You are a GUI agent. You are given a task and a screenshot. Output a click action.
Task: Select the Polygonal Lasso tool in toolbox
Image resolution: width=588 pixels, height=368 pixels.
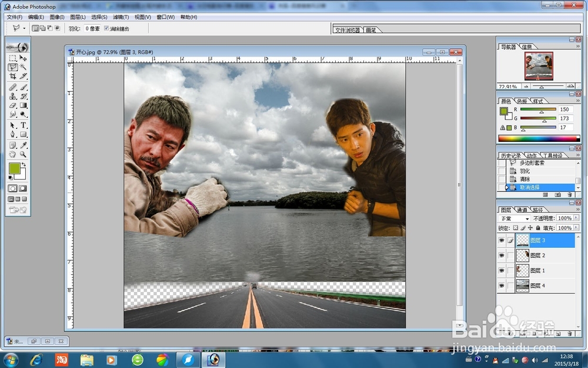(x=13, y=67)
